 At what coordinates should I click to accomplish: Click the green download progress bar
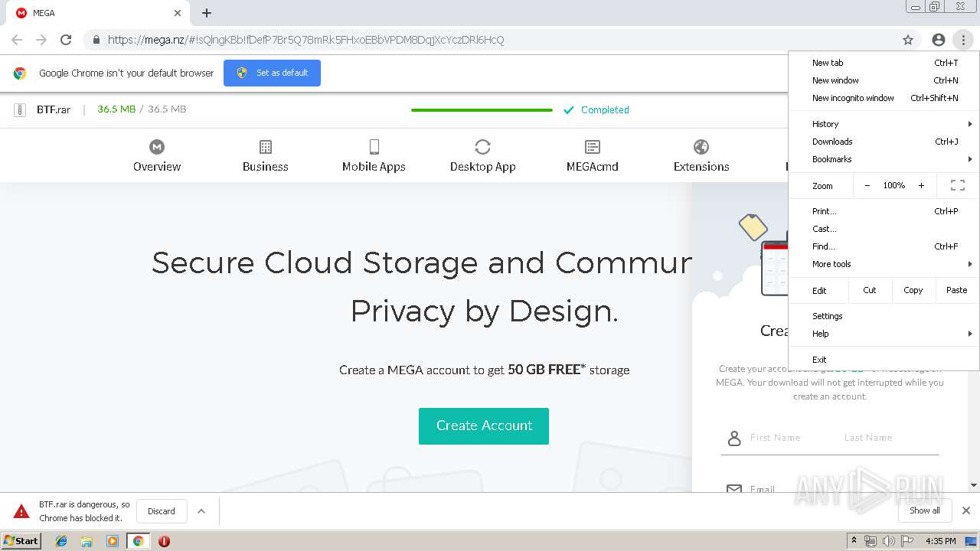point(482,110)
